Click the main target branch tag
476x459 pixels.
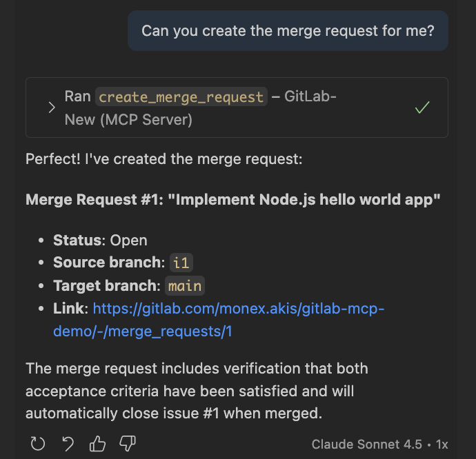tap(185, 285)
